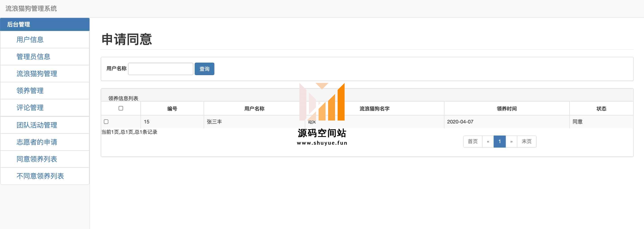The image size is (644, 229).
Task: Go to 管理员信息 page
Action: [33, 57]
